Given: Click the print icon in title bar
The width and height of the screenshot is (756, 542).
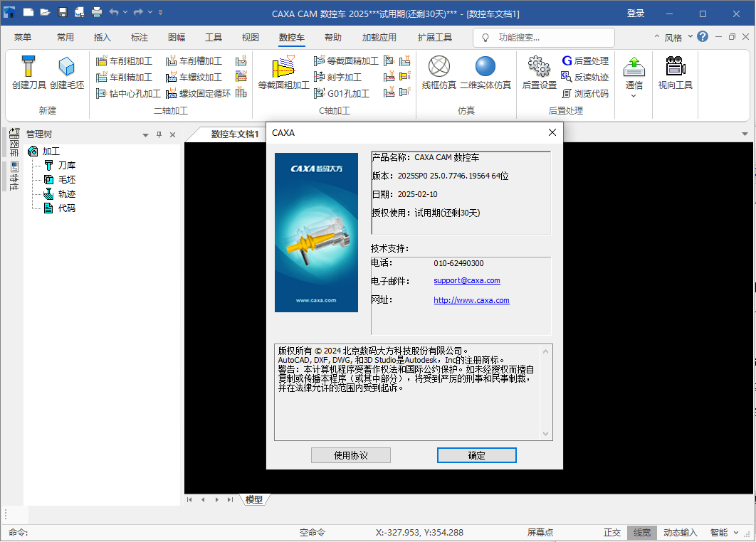Looking at the screenshot, I should click(x=97, y=13).
